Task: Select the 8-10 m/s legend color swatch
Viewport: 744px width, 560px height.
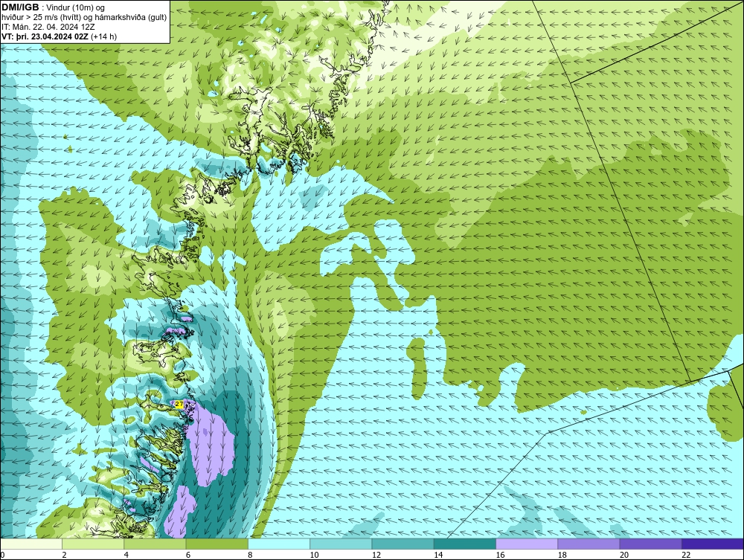Action: click(x=279, y=544)
